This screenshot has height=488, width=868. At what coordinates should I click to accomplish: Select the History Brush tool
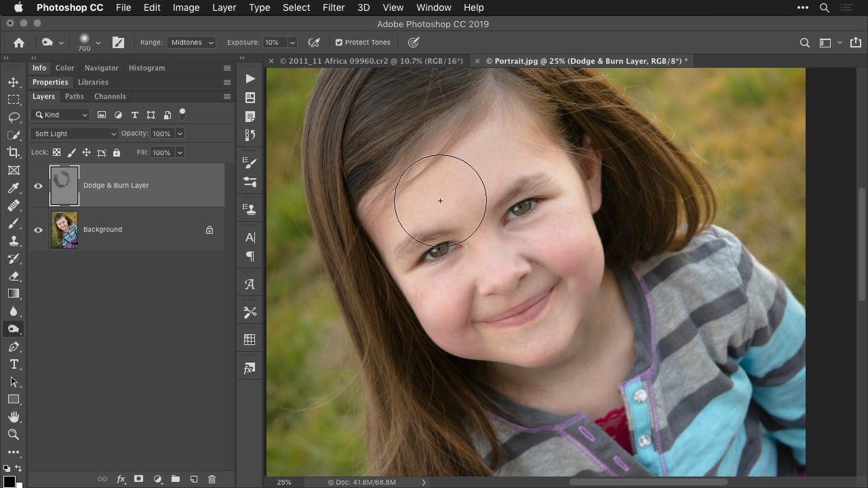pyautogui.click(x=14, y=258)
